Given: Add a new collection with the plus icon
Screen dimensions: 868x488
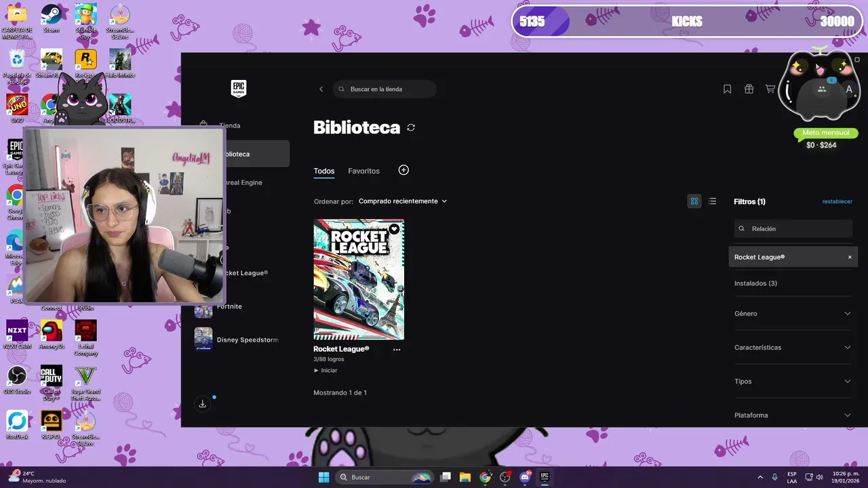Looking at the screenshot, I should pyautogui.click(x=403, y=170).
